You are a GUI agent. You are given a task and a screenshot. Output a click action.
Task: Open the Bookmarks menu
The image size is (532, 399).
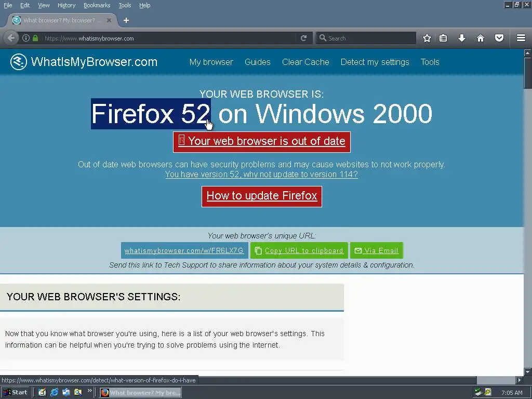pyautogui.click(x=97, y=5)
